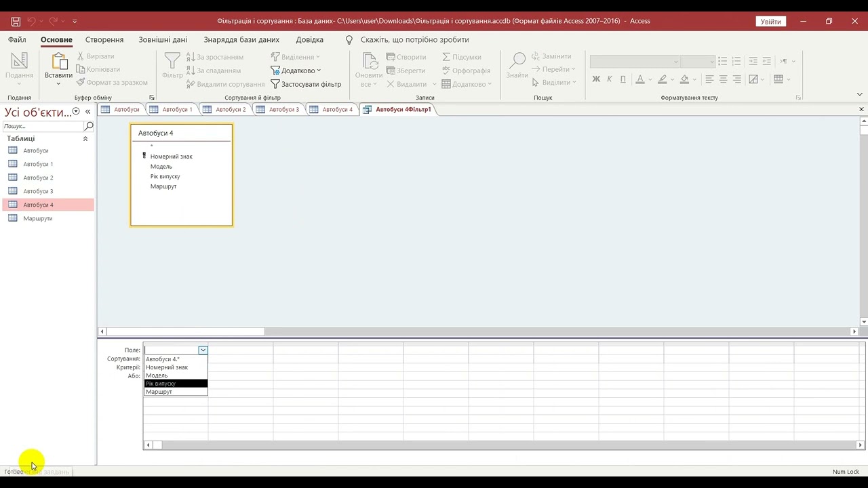Click Застосувати фільтр toggle
The image size is (868, 488).
tap(306, 84)
